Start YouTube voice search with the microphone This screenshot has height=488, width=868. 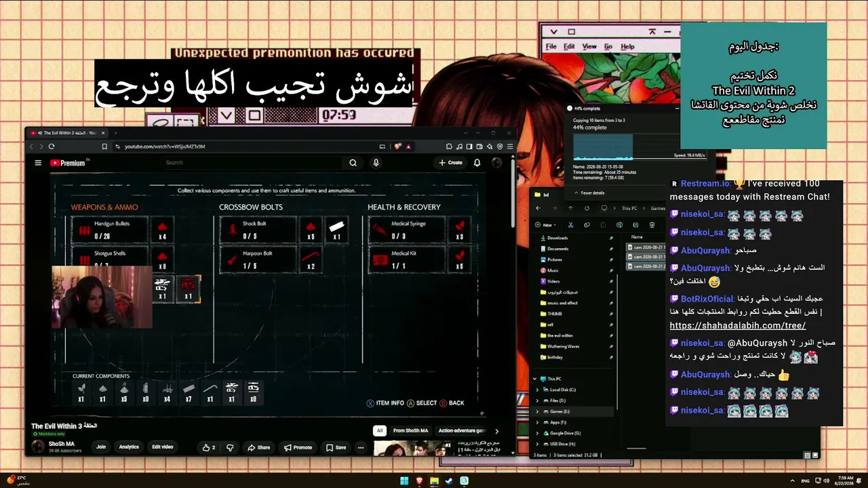tap(376, 163)
